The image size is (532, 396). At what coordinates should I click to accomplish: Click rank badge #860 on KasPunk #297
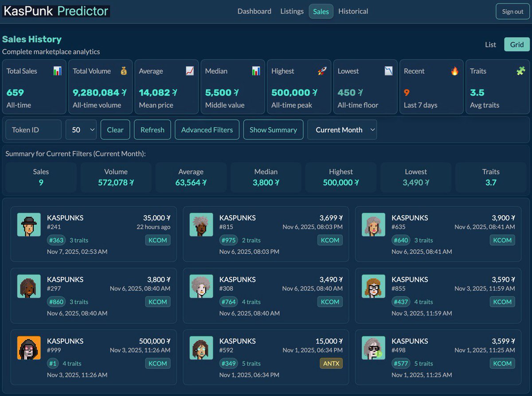click(x=56, y=302)
